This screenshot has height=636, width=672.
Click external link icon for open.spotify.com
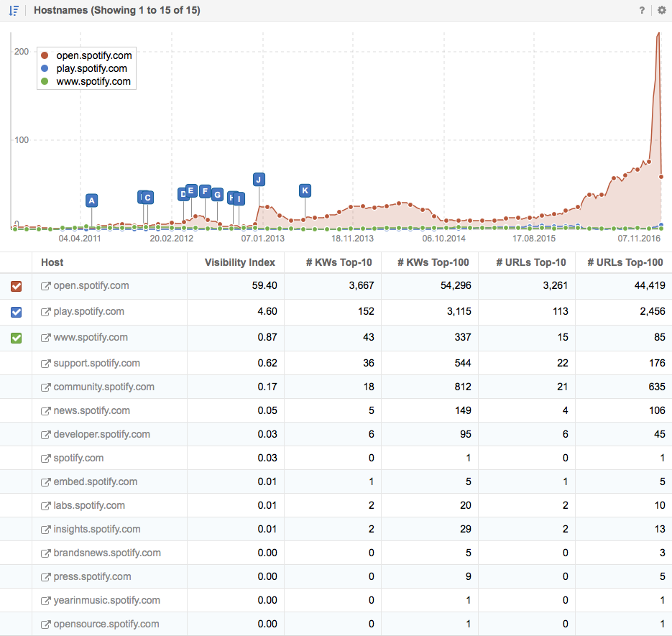point(46,286)
